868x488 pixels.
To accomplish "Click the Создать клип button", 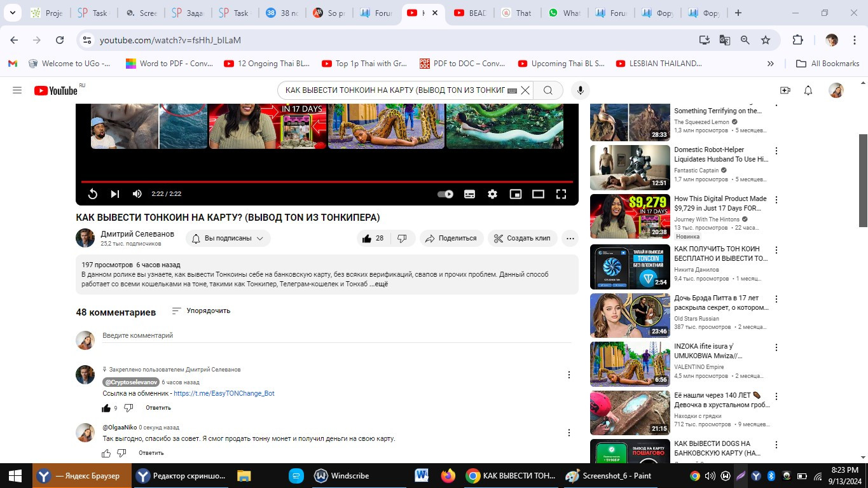I will click(x=523, y=239).
